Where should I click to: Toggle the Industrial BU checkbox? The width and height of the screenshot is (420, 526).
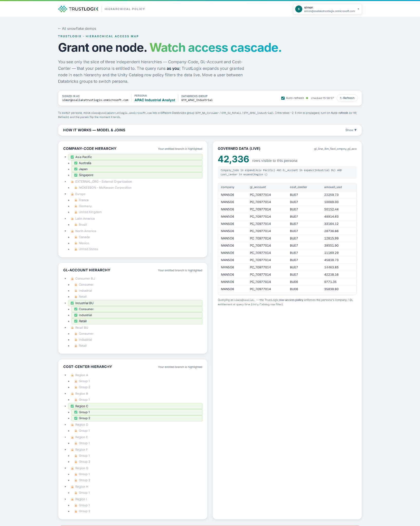tap(72, 303)
